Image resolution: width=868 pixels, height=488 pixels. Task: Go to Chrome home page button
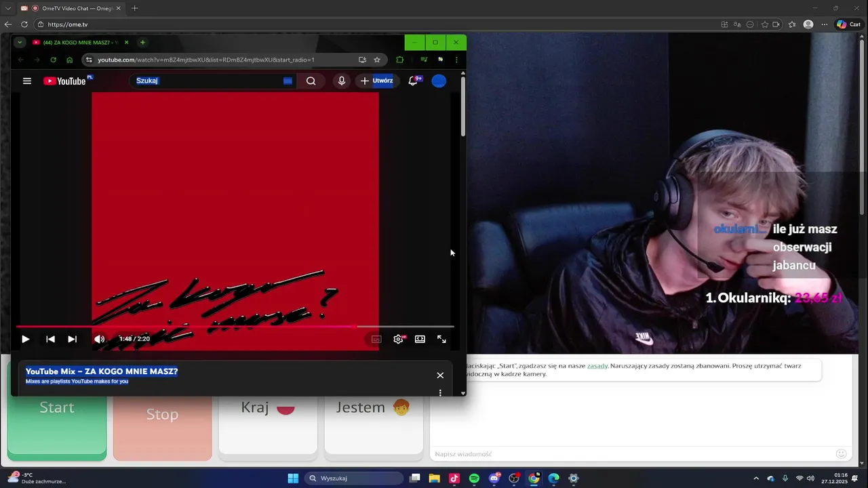[69, 60]
